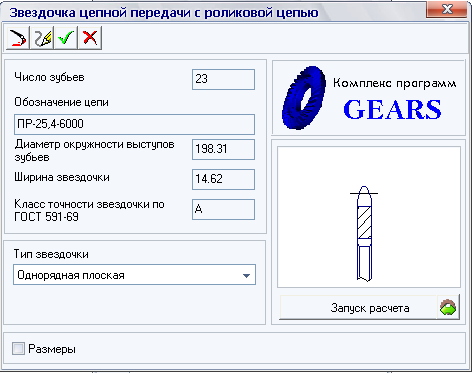Click the blue gear GEARS logo
The image size is (472, 373).
[x=304, y=97]
